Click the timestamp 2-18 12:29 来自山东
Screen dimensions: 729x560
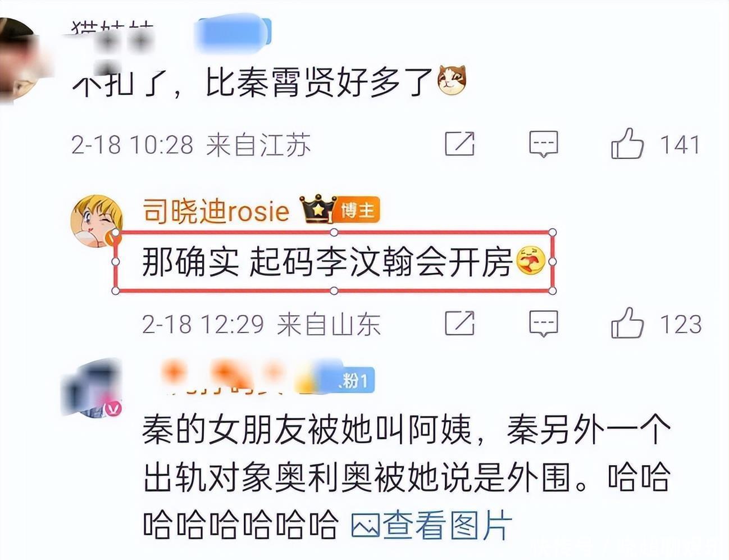pyautogui.click(x=261, y=324)
